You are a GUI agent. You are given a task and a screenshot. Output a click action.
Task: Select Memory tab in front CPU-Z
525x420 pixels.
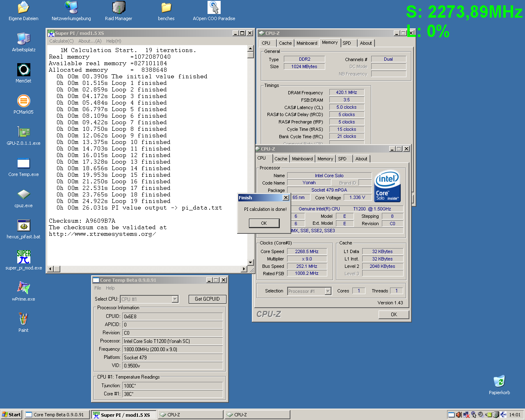[325, 159]
